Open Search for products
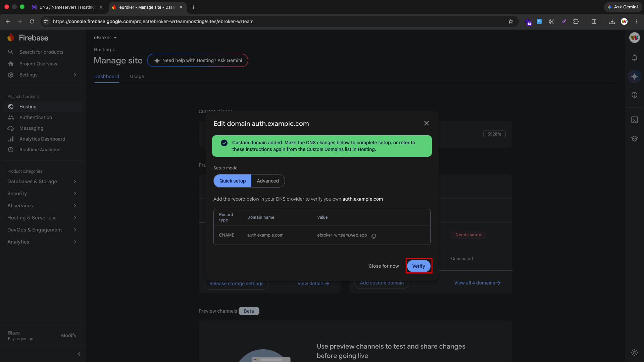Screen dimensions: 644x362 [41, 52]
